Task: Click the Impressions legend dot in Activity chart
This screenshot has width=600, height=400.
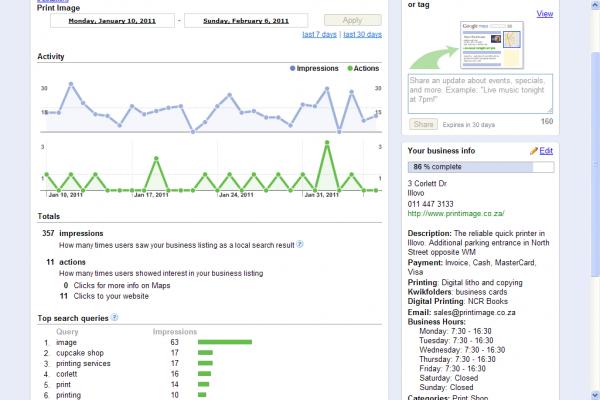Action: tap(293, 69)
